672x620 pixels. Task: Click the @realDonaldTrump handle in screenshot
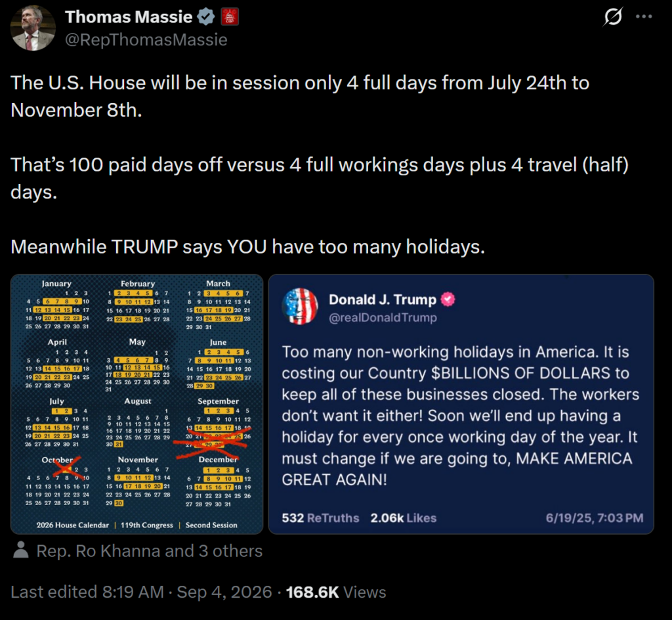(x=383, y=318)
